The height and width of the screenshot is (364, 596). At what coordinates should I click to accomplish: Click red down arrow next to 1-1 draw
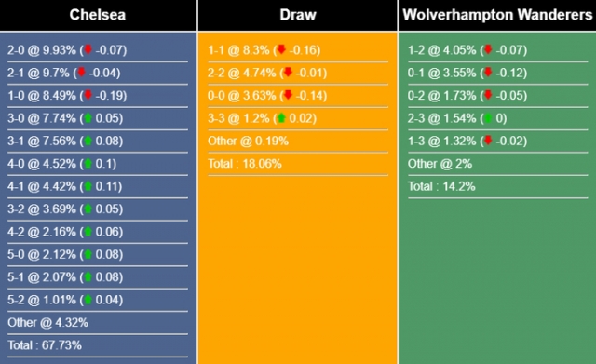[281, 49]
